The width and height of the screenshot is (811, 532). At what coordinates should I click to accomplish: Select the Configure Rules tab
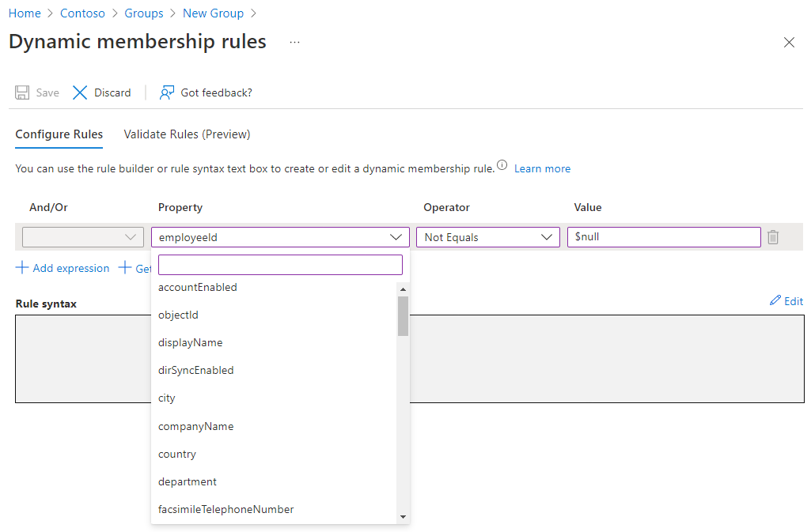(59, 134)
